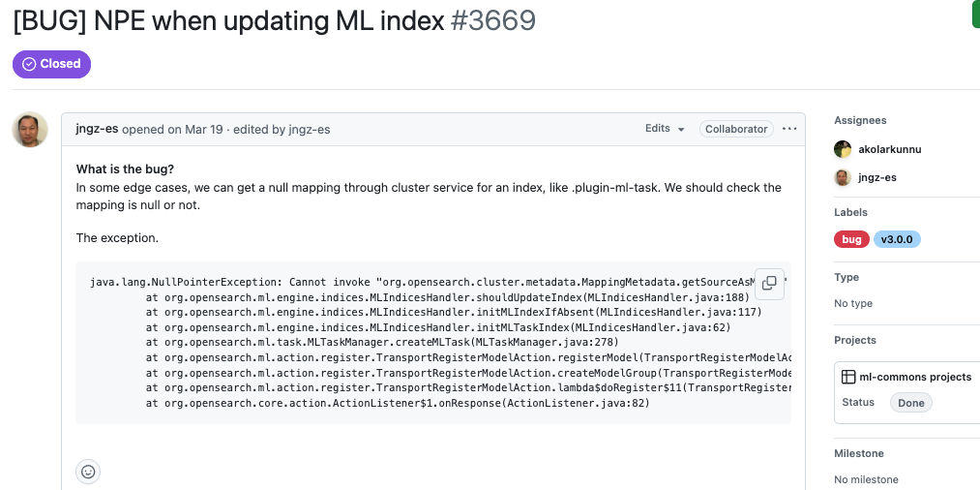Click the Collaborator badge
Image resolution: width=980 pixels, height=490 pixels.
point(736,129)
